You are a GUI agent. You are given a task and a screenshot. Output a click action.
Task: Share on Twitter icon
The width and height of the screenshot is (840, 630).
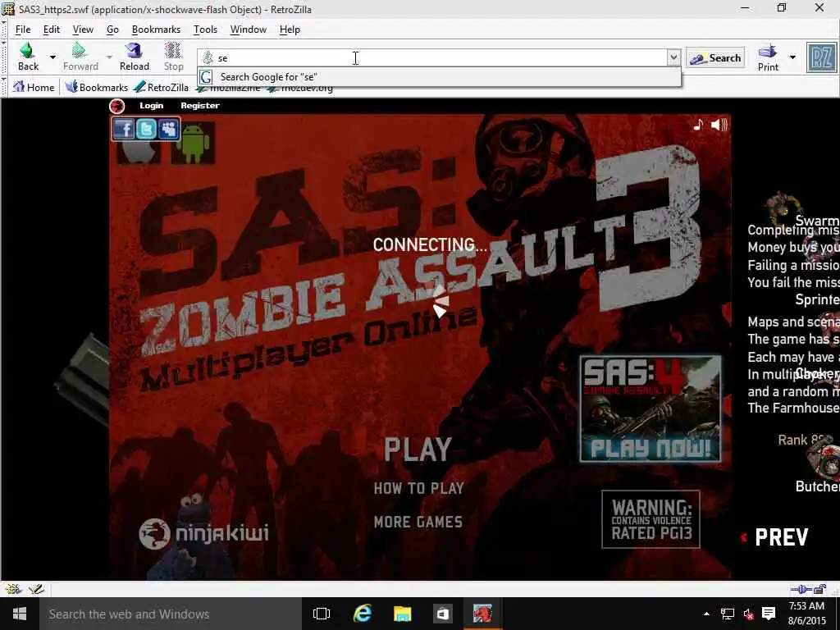click(146, 129)
